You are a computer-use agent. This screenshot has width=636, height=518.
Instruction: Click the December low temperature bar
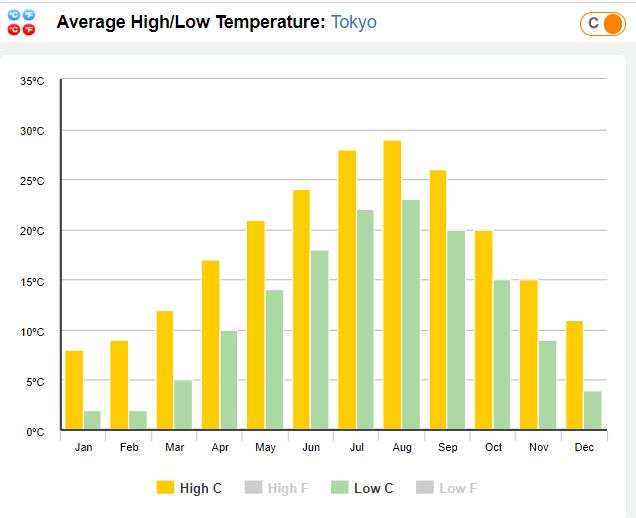coord(592,411)
